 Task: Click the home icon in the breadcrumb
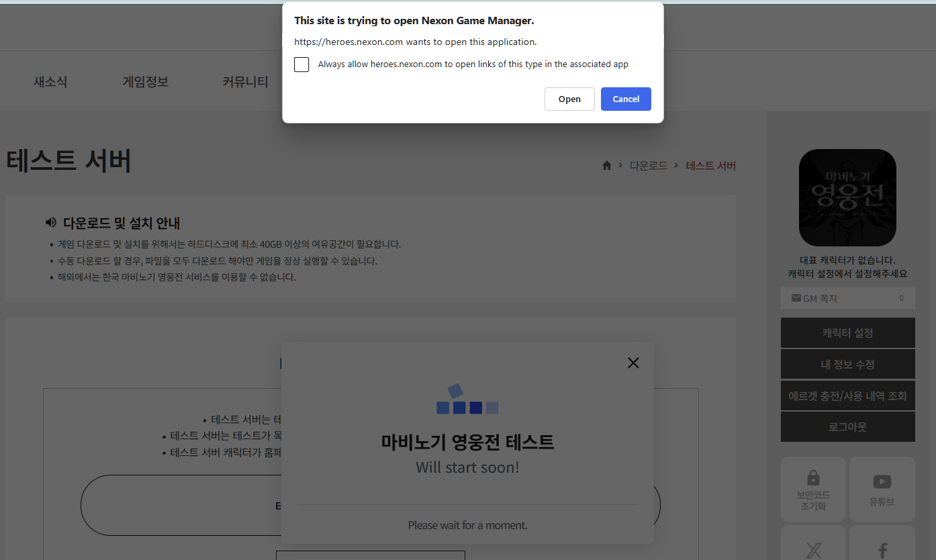[x=607, y=166]
